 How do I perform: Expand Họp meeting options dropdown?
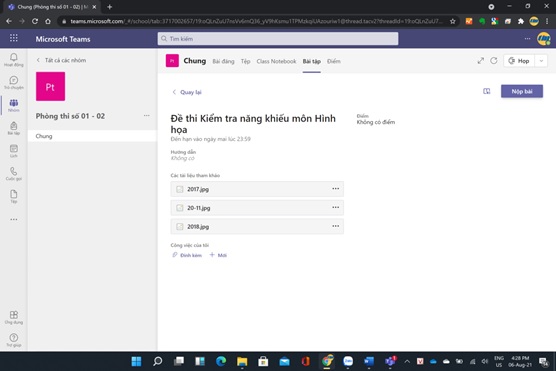pyautogui.click(x=541, y=61)
